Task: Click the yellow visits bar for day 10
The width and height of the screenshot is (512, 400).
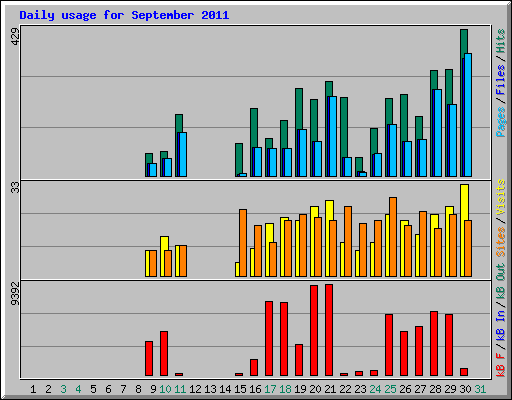Action: pyautogui.click(x=164, y=243)
